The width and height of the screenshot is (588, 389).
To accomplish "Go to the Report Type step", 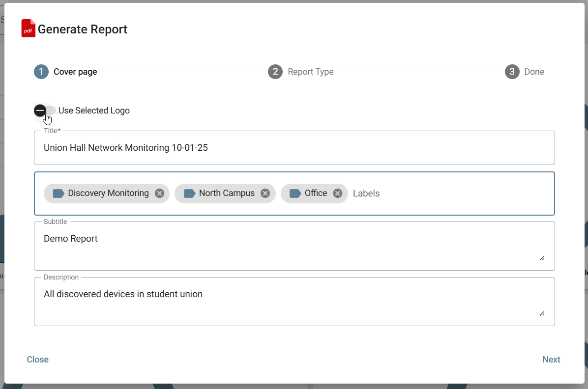I will pos(310,72).
